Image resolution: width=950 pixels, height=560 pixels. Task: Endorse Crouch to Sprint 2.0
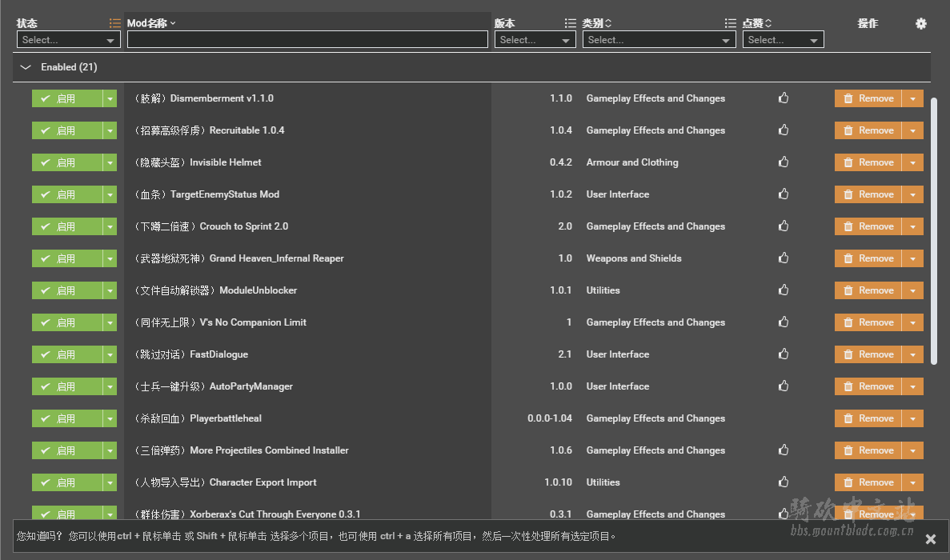click(784, 226)
